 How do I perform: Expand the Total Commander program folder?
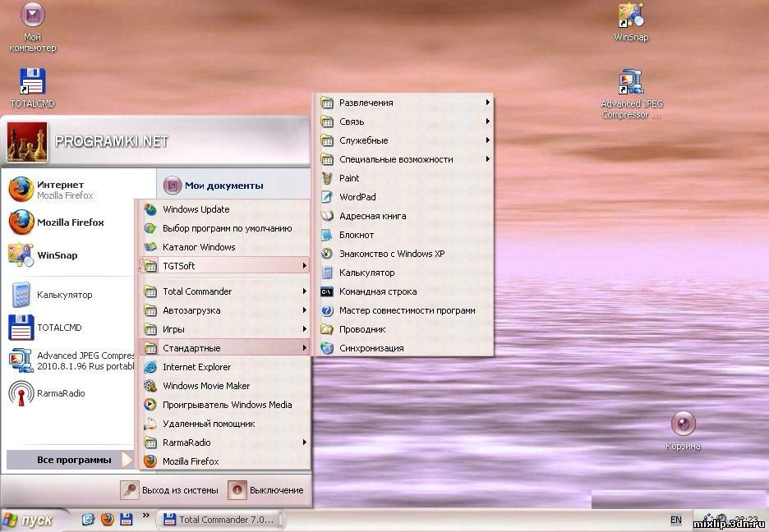[224, 291]
